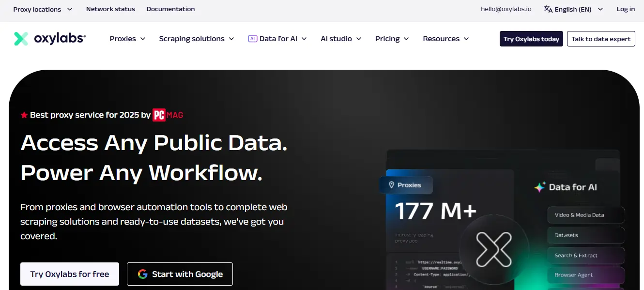Open the Pricing menu
The width and height of the screenshot is (644, 290).
point(392,39)
